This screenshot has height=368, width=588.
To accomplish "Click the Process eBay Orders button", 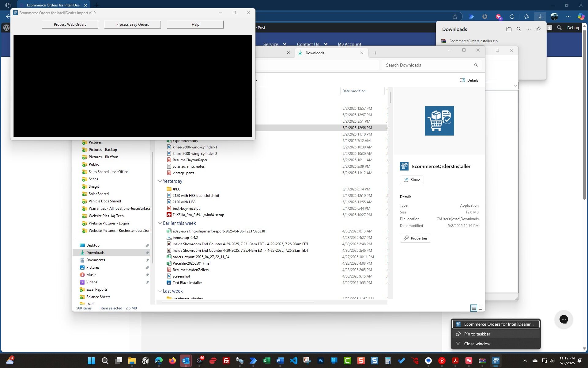I will (132, 25).
